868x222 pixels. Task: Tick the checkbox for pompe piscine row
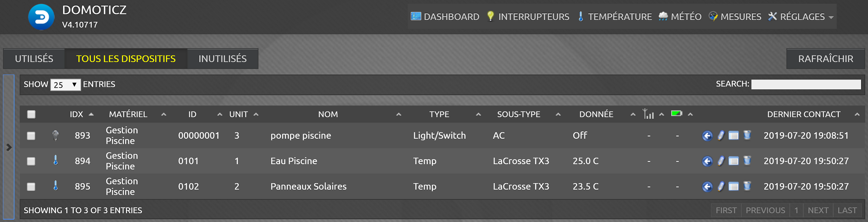[31, 136]
